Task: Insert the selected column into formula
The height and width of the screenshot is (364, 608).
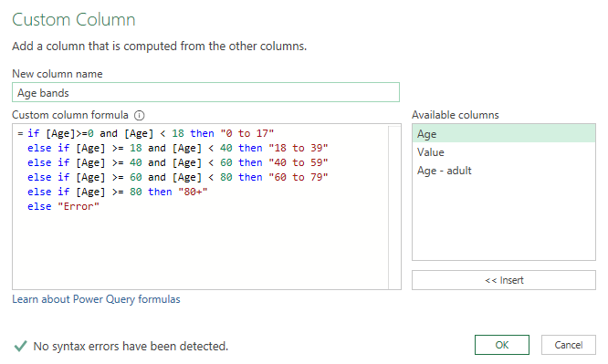Action: (x=504, y=280)
